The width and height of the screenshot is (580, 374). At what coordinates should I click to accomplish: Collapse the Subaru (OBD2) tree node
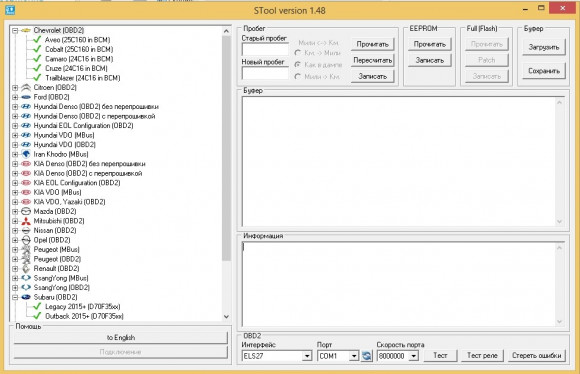click(15, 297)
